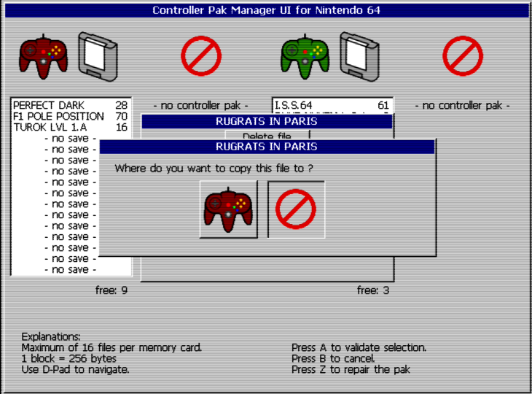Click the controller pak icon beside green controller

(359, 57)
